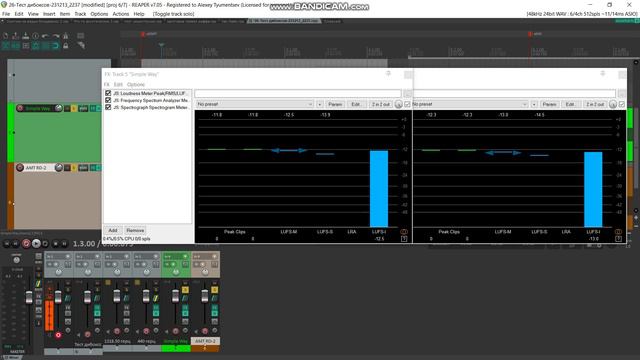This screenshot has width=640, height=360.
Task: Click the wet/dry knob in right FX window
Action: [x=613, y=104]
